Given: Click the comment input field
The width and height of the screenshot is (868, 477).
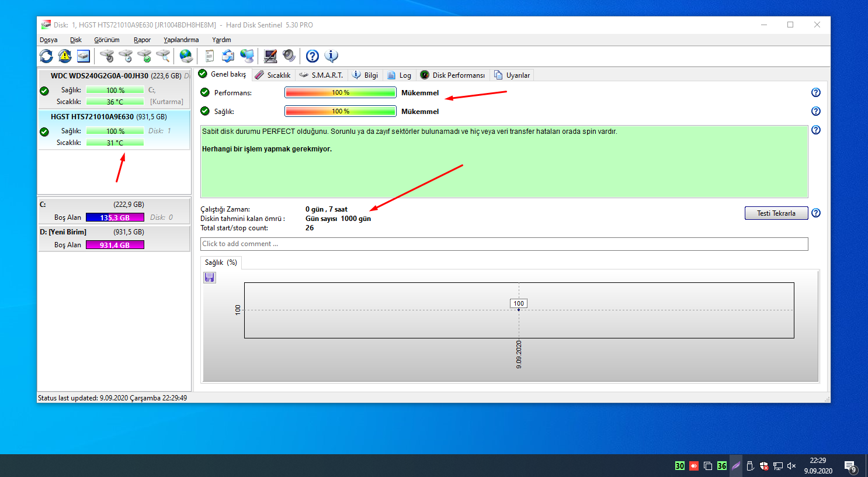Looking at the screenshot, I should (x=504, y=244).
